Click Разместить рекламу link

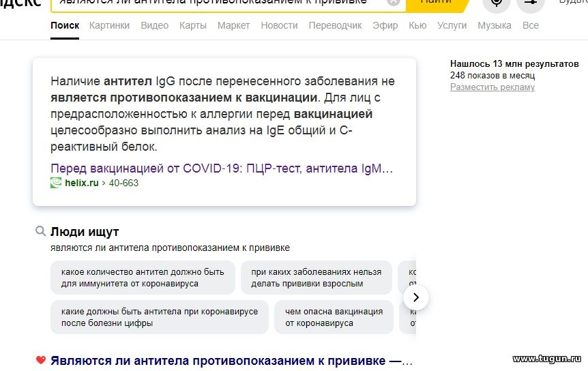click(493, 87)
